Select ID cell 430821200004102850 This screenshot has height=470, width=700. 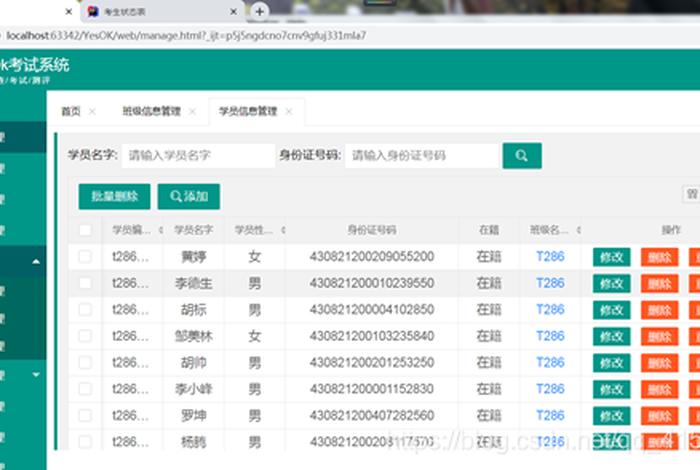pos(372,310)
